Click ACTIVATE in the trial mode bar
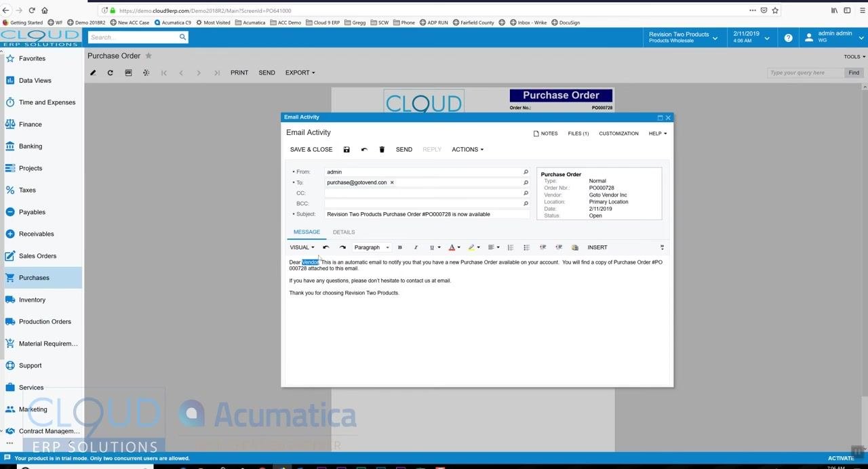 tap(841, 458)
